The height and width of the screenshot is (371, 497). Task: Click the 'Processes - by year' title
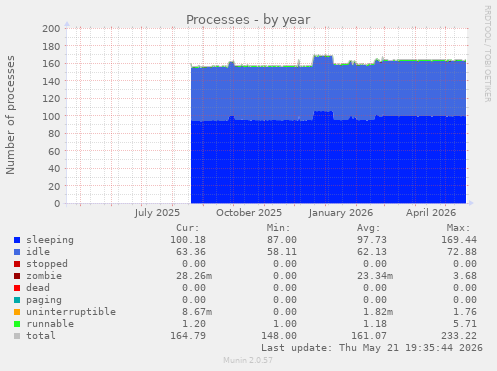coord(248,20)
